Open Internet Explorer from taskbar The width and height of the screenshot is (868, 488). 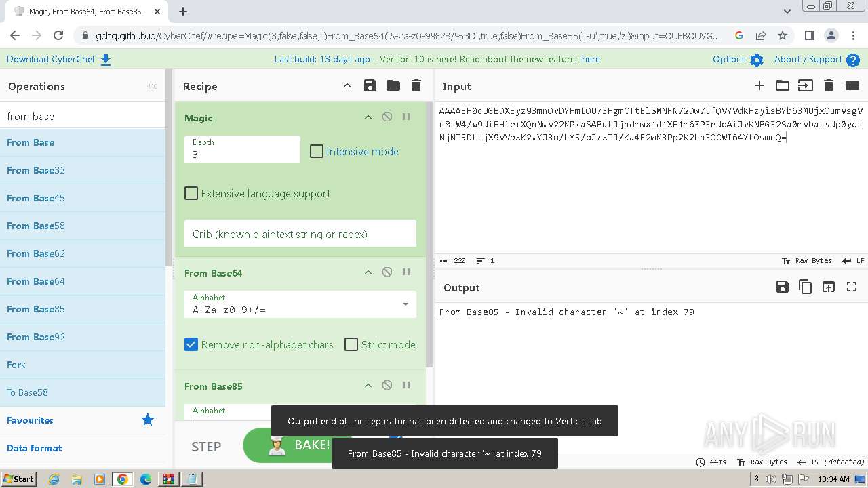(54, 479)
